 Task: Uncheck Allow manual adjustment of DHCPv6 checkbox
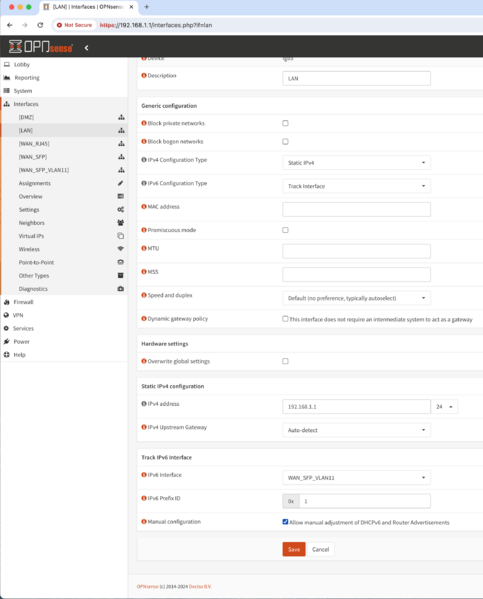(285, 521)
